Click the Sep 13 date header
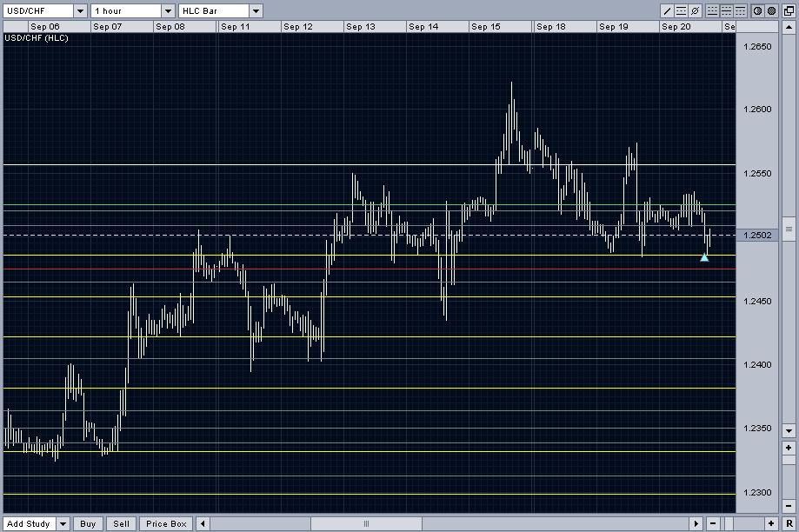The image size is (799, 532). click(x=360, y=27)
